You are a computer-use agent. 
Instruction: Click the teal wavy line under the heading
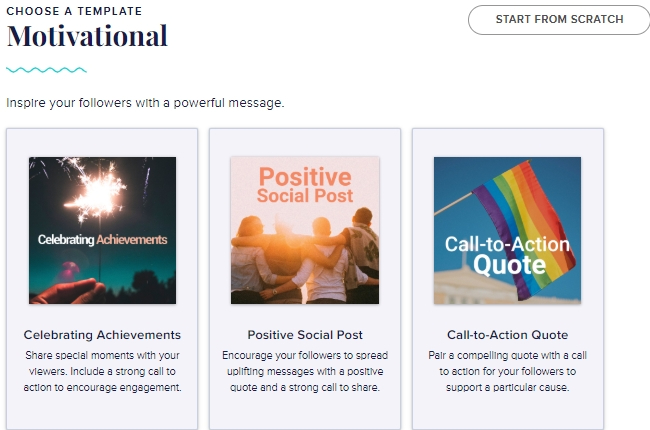(46, 70)
